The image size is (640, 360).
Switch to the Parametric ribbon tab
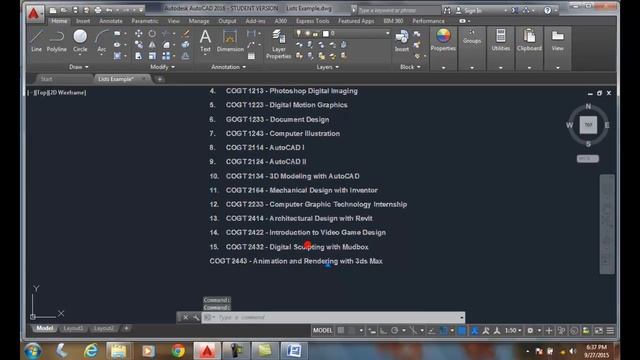[144, 21]
